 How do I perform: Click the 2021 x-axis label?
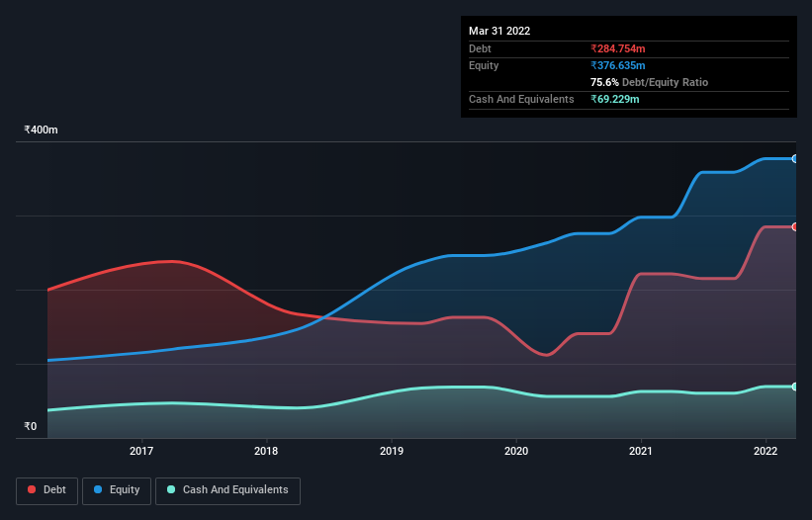coord(641,451)
